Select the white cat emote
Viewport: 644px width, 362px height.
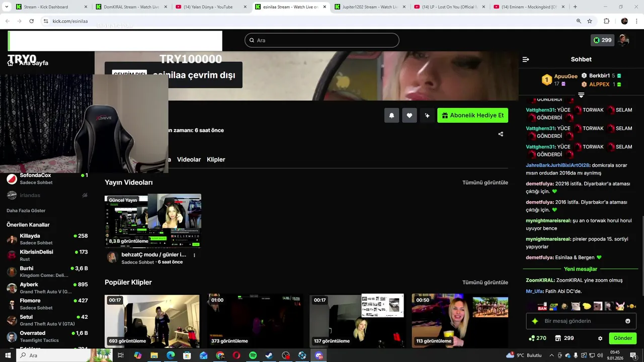(x=576, y=306)
